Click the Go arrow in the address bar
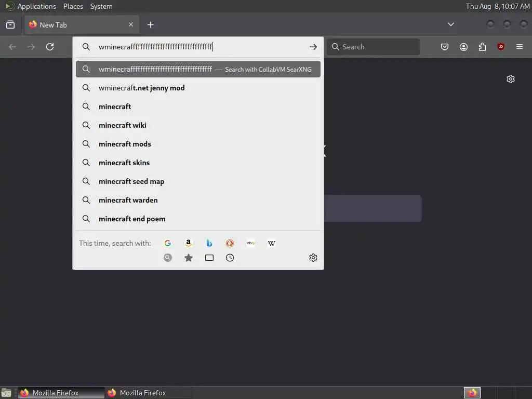Screen dimensions: 532x399 coord(313,47)
